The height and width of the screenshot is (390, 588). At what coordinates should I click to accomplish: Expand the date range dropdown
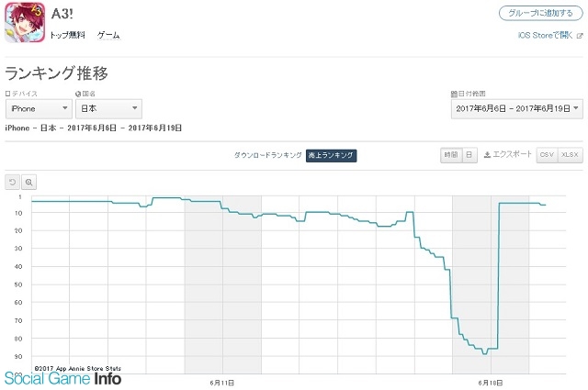point(516,108)
